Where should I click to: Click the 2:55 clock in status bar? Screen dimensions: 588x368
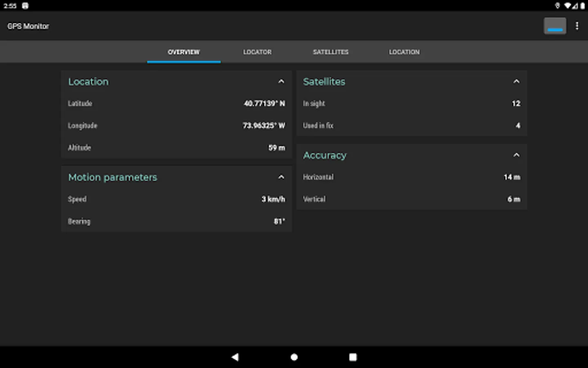tap(10, 6)
